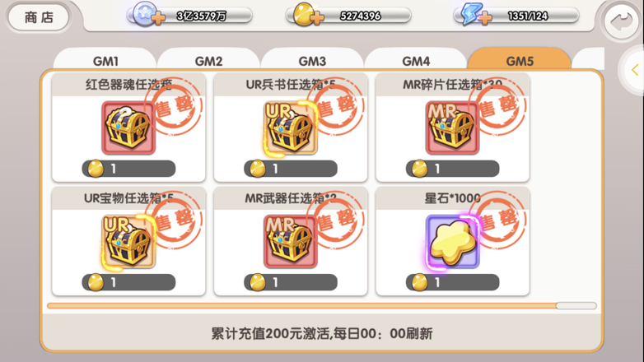
Task: Select the red soul chest icon
Action: [128, 128]
